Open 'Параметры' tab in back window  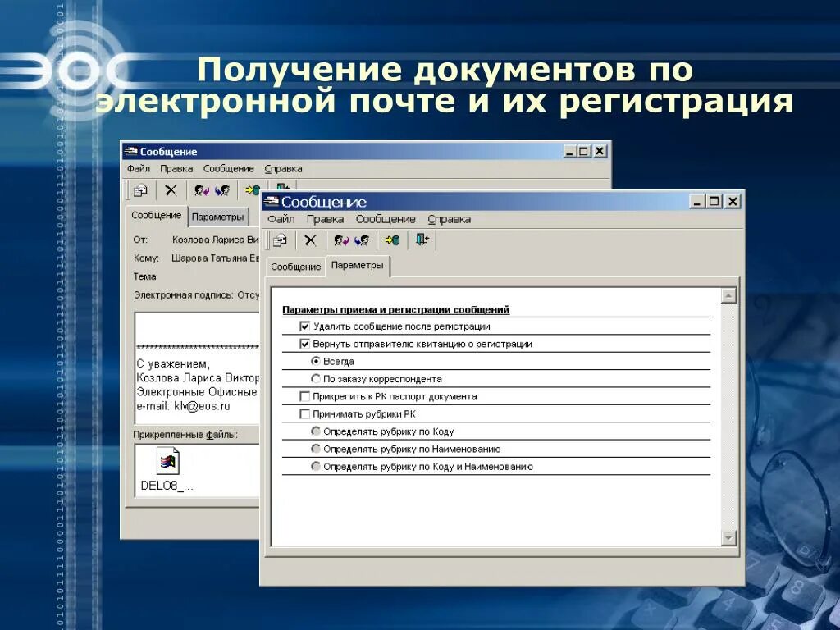(217, 217)
